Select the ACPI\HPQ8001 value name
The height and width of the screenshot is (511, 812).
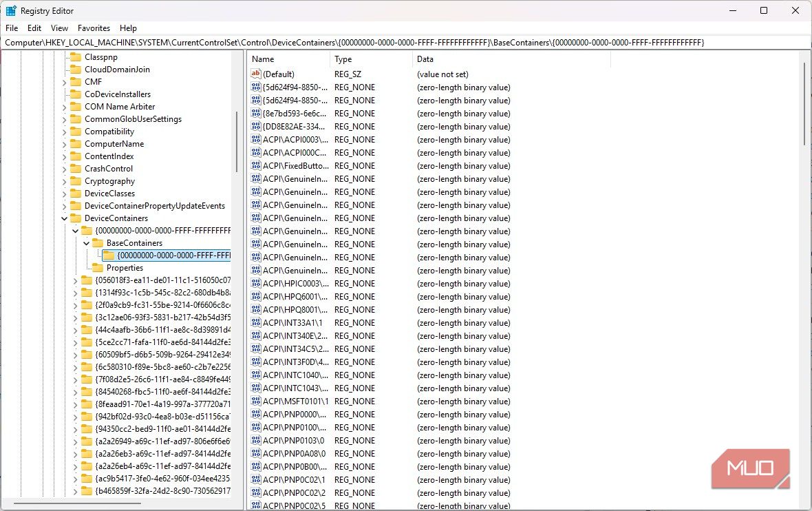pos(295,310)
